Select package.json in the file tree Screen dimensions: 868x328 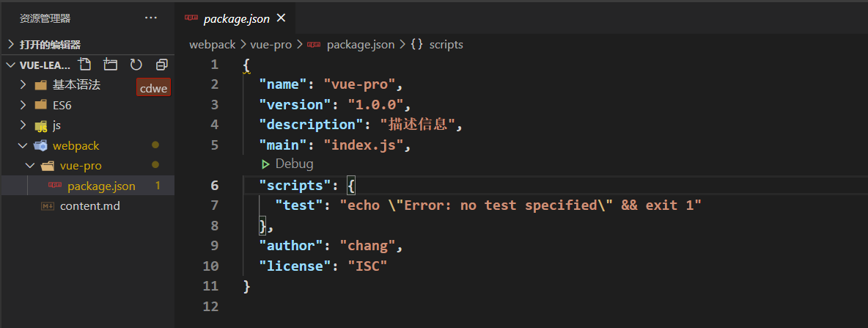coord(101,186)
